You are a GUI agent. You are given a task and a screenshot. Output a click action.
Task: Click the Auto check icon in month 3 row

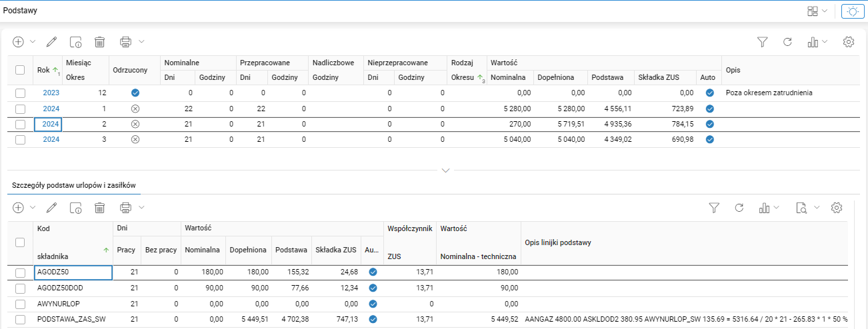coord(709,139)
